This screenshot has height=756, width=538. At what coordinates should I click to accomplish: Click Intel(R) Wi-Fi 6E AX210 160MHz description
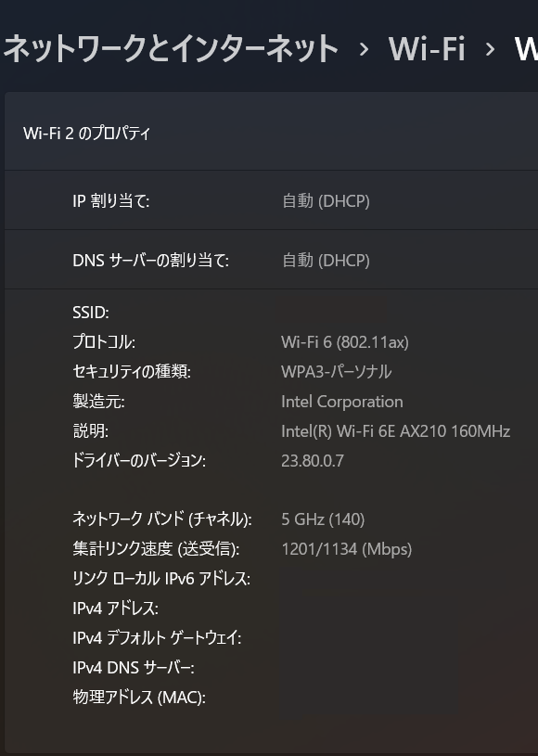pos(396,431)
